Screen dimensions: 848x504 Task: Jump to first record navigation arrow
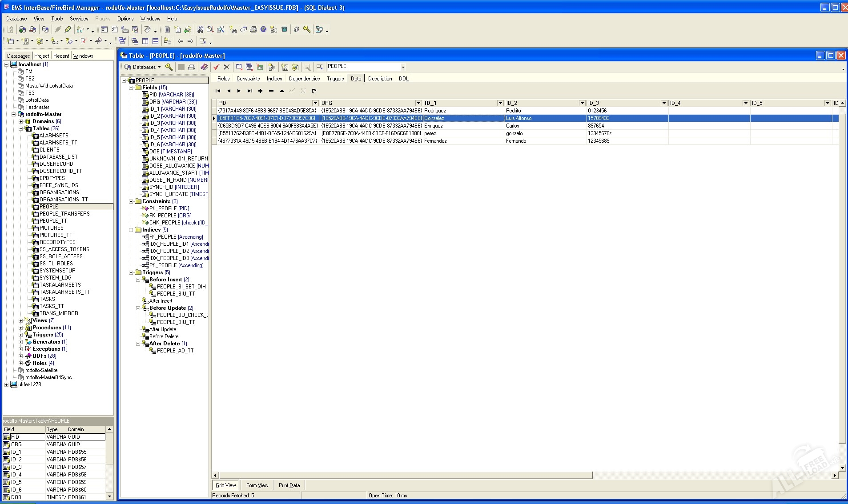click(x=218, y=91)
